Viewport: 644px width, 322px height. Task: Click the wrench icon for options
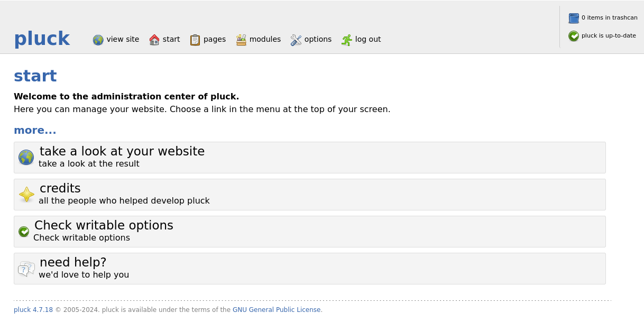click(296, 40)
